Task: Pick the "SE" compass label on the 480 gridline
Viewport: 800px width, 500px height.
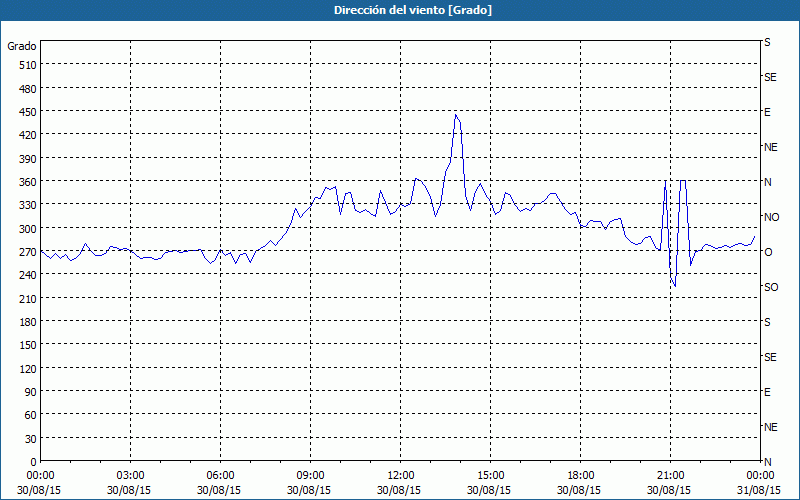Action: click(770, 78)
